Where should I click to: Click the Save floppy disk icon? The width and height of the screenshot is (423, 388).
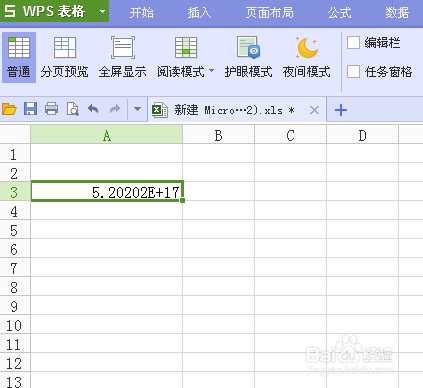(x=30, y=109)
